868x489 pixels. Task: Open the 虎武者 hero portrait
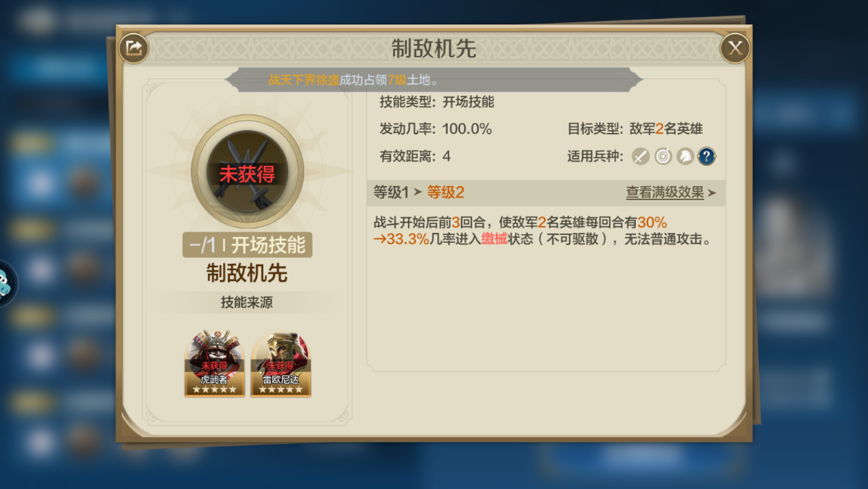point(214,363)
